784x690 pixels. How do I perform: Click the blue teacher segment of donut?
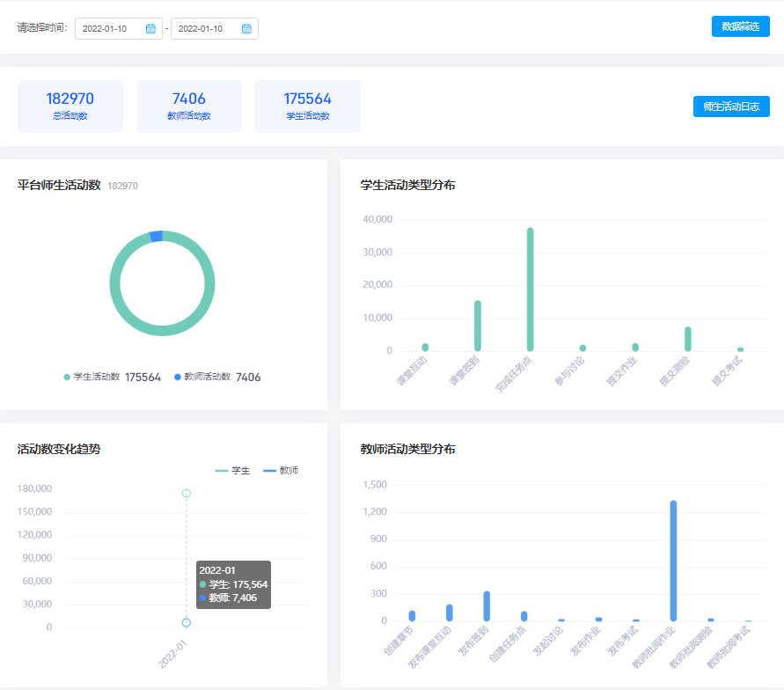156,236
